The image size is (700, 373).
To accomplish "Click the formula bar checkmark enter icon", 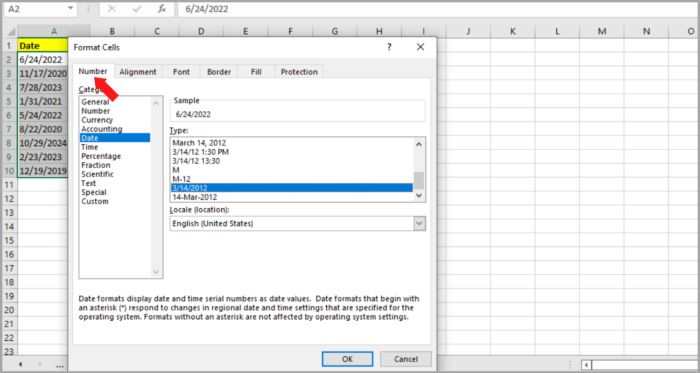I will pos(137,9).
